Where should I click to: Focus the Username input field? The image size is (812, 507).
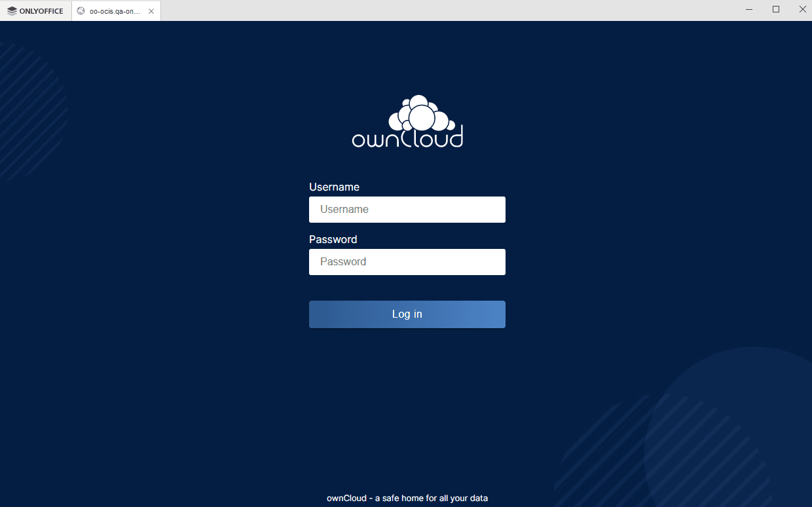click(407, 209)
